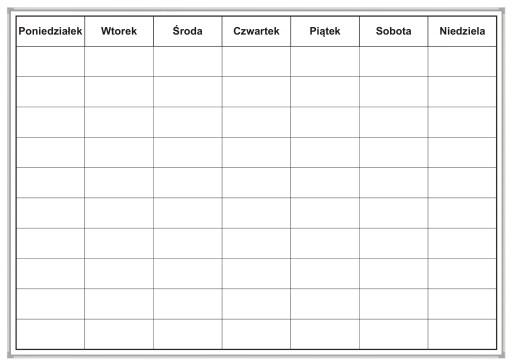This screenshot has height=364, width=512.
Task: Select first empty cell under Wtorek
Action: coord(119,61)
